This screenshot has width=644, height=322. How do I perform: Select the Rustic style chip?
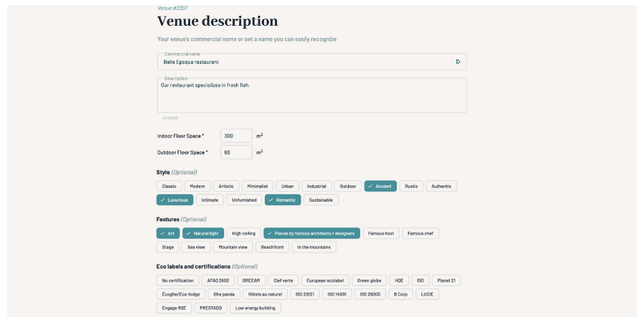click(x=411, y=186)
